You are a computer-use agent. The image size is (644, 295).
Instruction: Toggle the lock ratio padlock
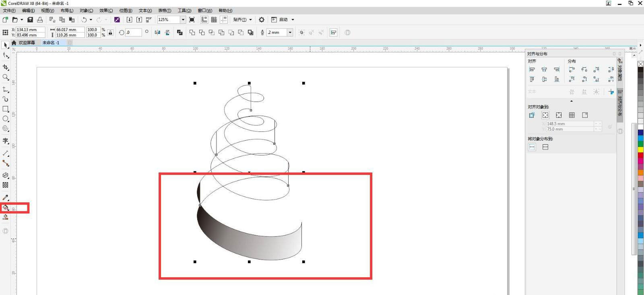(x=110, y=33)
